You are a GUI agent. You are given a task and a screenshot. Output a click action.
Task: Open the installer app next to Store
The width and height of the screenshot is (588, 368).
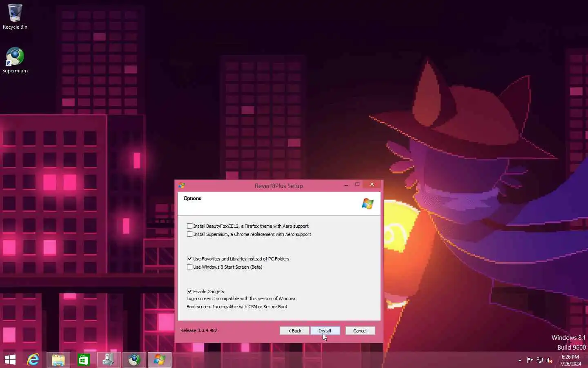(109, 360)
